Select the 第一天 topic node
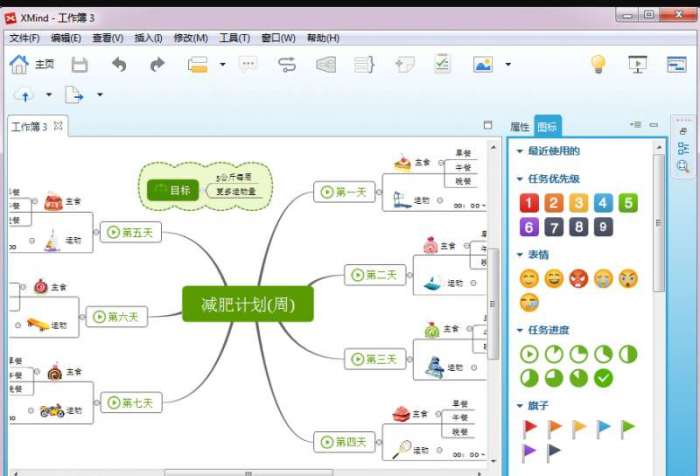The image size is (700, 476). click(x=343, y=192)
